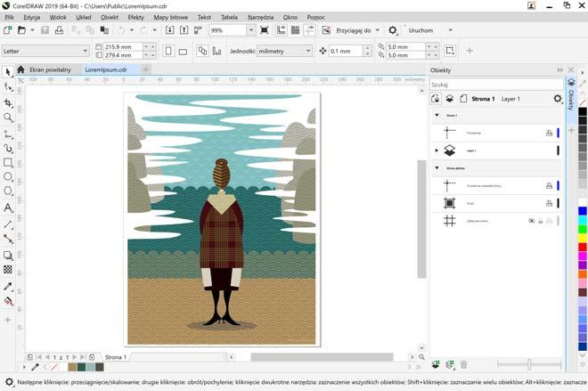Open the Efekty menu

coord(135,17)
